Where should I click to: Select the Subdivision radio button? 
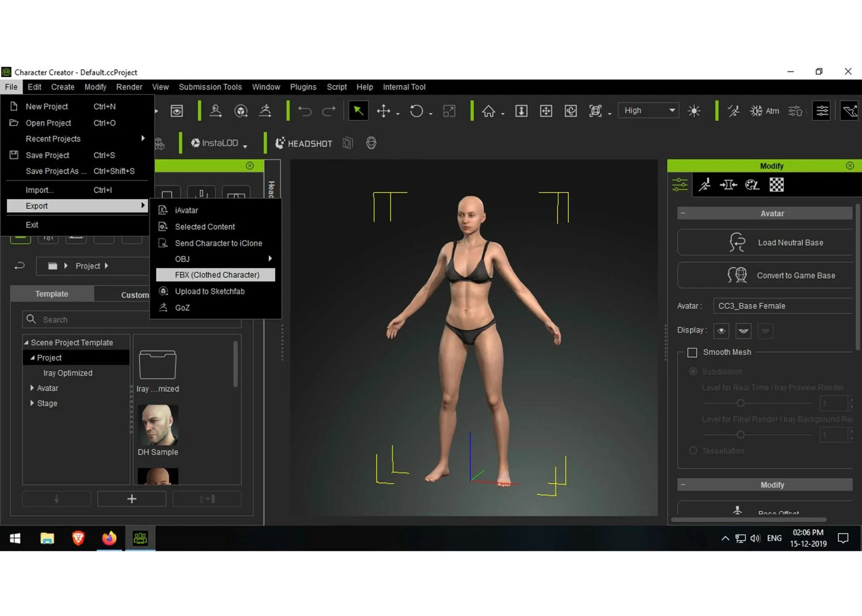693,371
